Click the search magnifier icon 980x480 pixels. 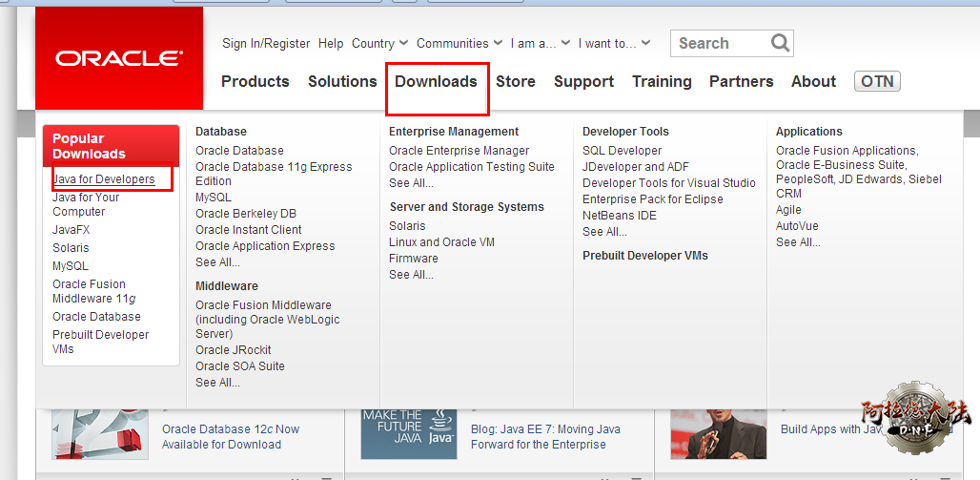click(x=780, y=43)
